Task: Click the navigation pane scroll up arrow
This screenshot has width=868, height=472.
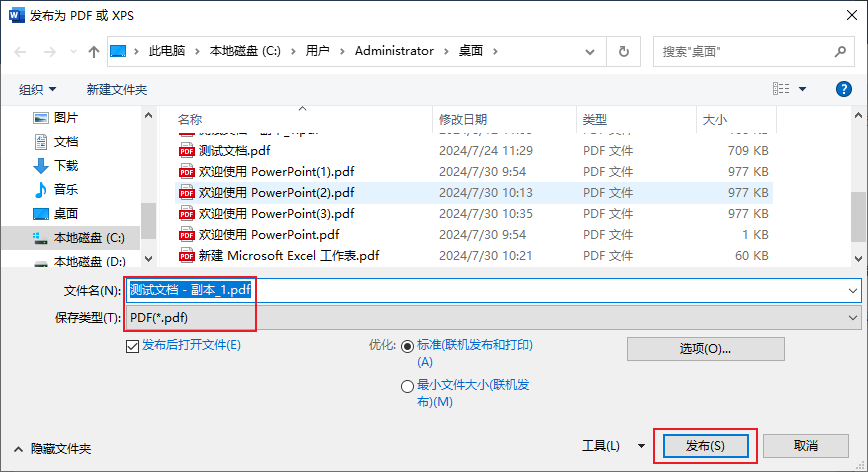Action: [x=148, y=116]
